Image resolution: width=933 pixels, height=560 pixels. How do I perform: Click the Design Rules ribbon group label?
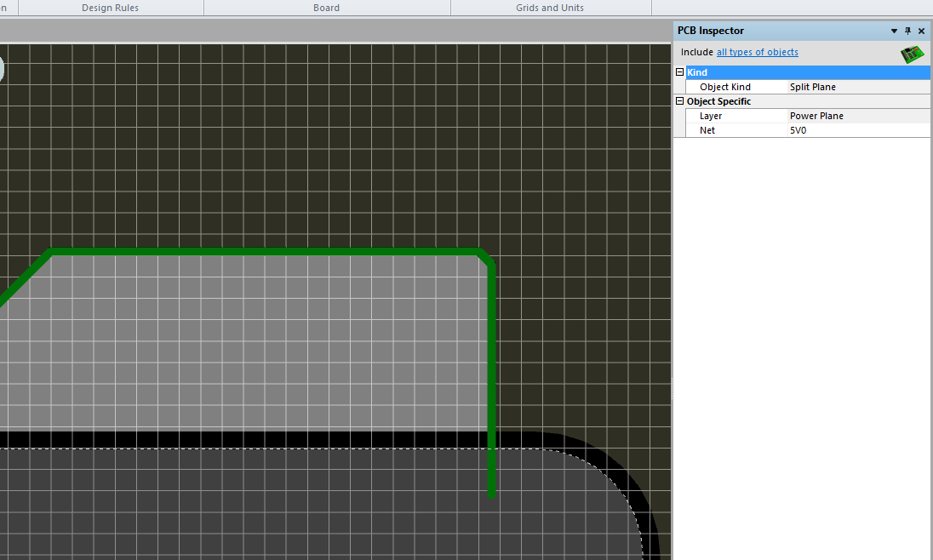(110, 8)
